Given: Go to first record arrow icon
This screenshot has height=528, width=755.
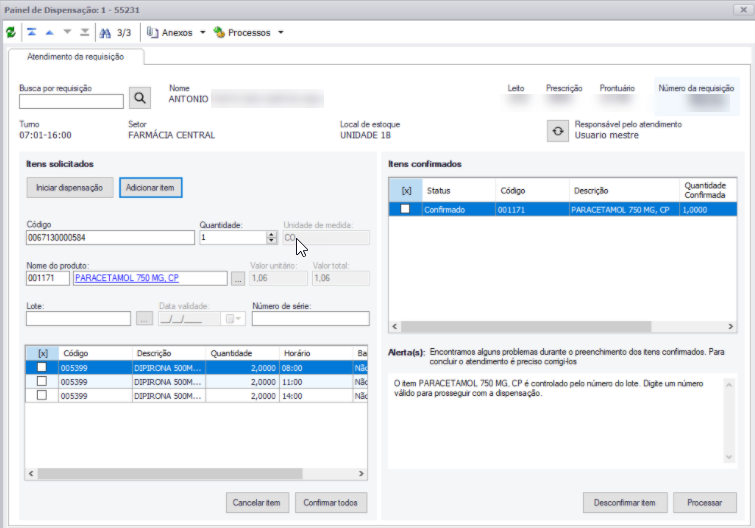Looking at the screenshot, I should pyautogui.click(x=32, y=32).
